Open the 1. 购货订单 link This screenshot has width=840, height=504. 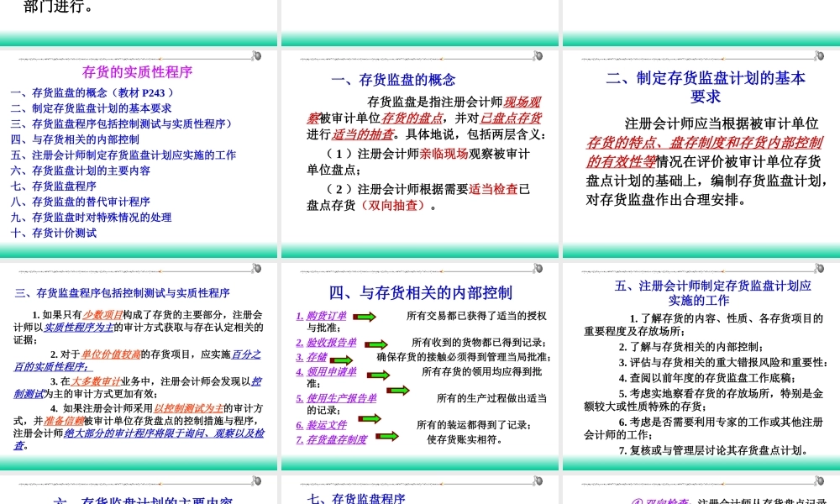click(322, 316)
